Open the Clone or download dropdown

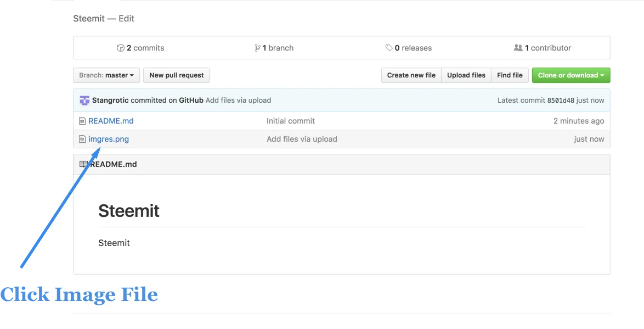coord(571,75)
